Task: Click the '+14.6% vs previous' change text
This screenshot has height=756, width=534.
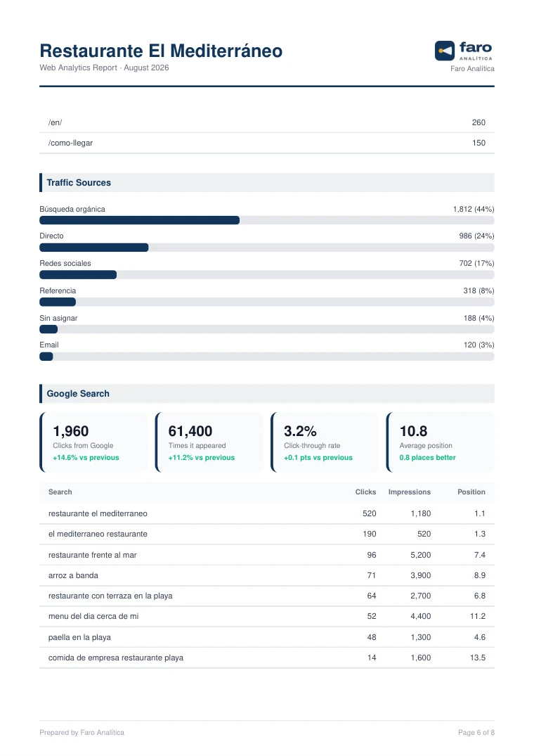Action: click(x=86, y=458)
